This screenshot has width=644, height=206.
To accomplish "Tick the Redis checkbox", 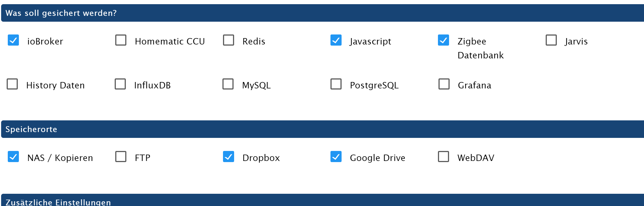I will [x=229, y=40].
